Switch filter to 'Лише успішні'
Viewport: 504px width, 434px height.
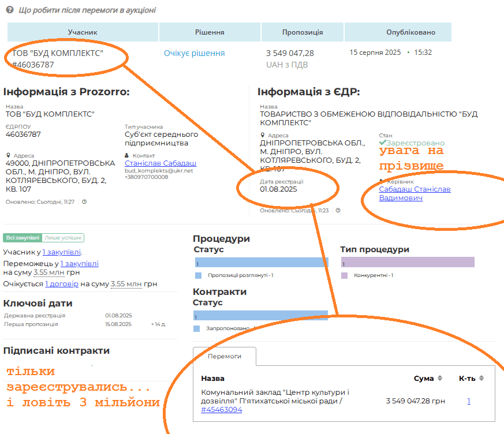pos(64,238)
